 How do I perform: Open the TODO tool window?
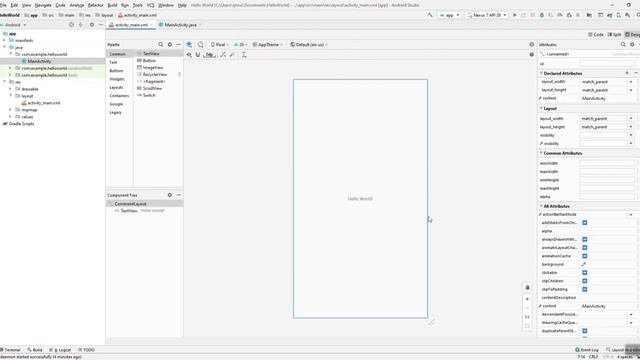tap(87, 350)
